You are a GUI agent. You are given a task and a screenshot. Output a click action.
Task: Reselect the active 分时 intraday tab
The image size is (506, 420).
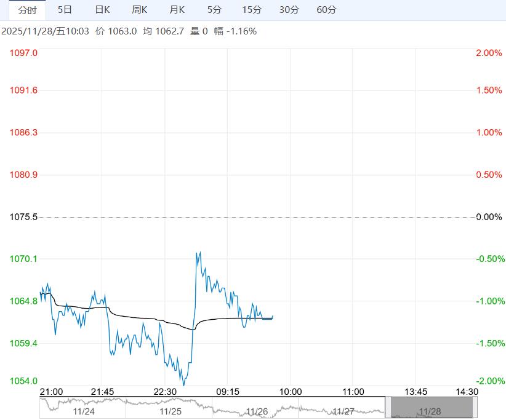tap(26, 10)
